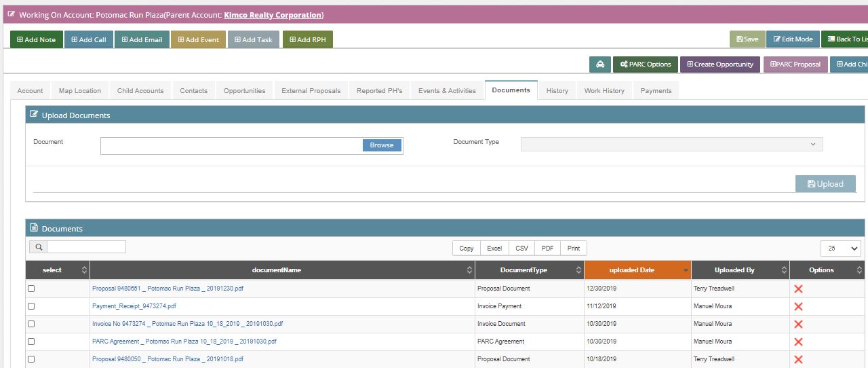The image size is (868, 368).
Task: Open Invoice No 9473274 pdf link
Action: pyautogui.click(x=188, y=324)
